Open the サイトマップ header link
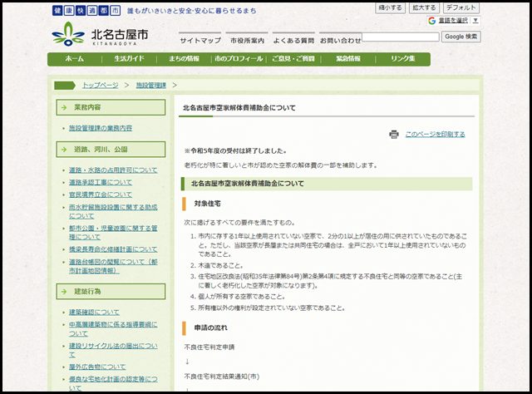The image size is (532, 394). [200, 40]
